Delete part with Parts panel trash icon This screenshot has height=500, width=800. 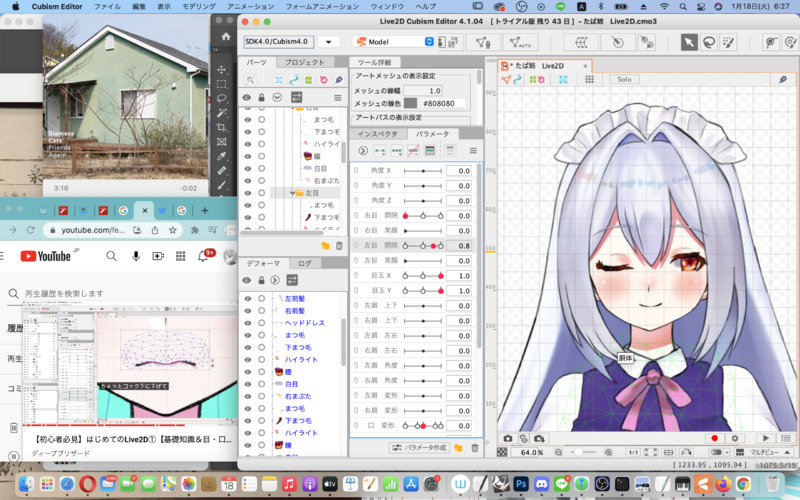[x=339, y=246]
